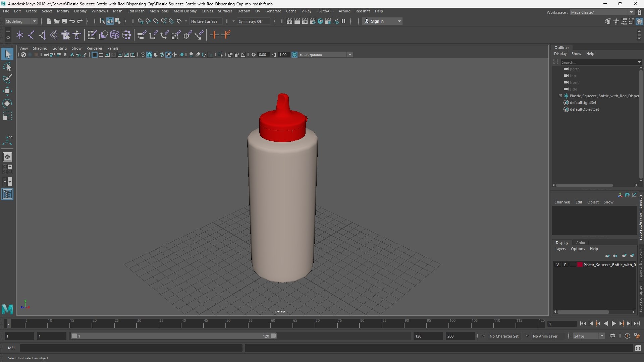Toggle sRGB gamma color management button
Viewport: 644px width, 362px height.
click(x=294, y=55)
